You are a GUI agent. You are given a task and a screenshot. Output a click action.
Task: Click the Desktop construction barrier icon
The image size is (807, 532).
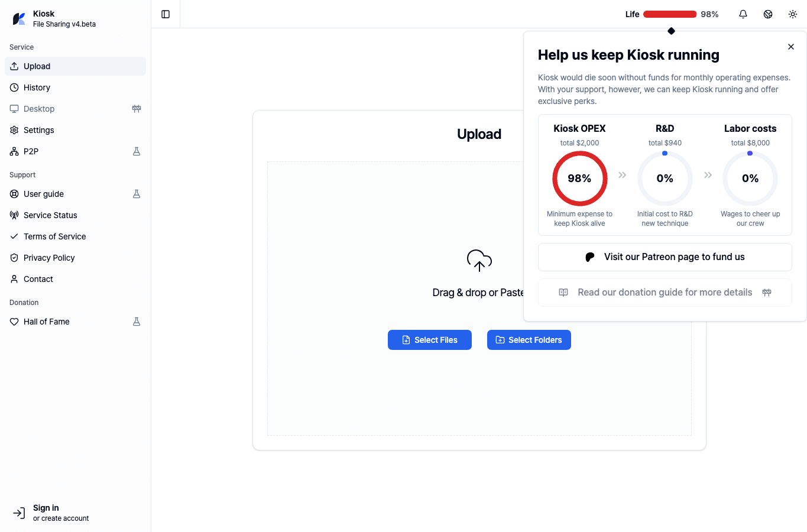[x=137, y=109]
